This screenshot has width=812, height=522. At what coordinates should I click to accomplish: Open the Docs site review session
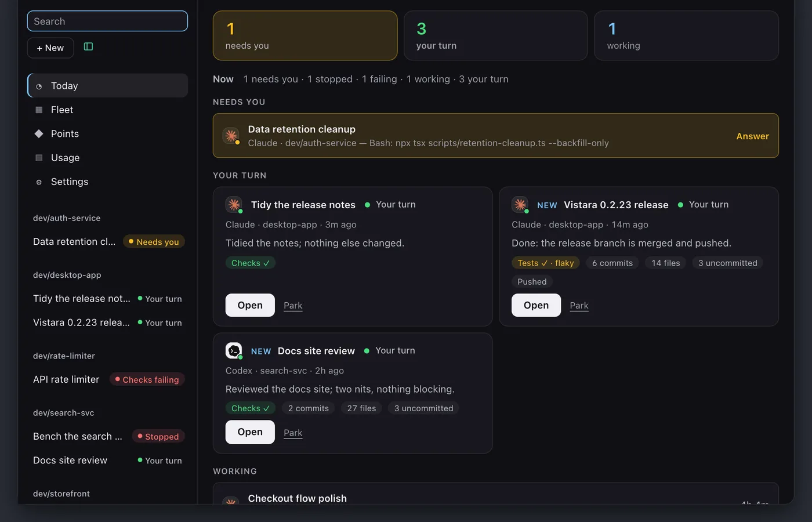click(x=250, y=432)
